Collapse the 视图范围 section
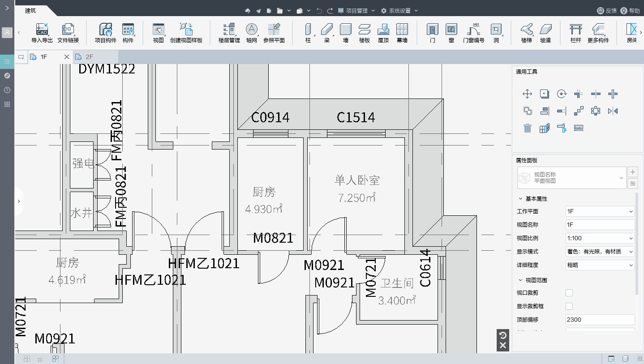 click(520, 280)
